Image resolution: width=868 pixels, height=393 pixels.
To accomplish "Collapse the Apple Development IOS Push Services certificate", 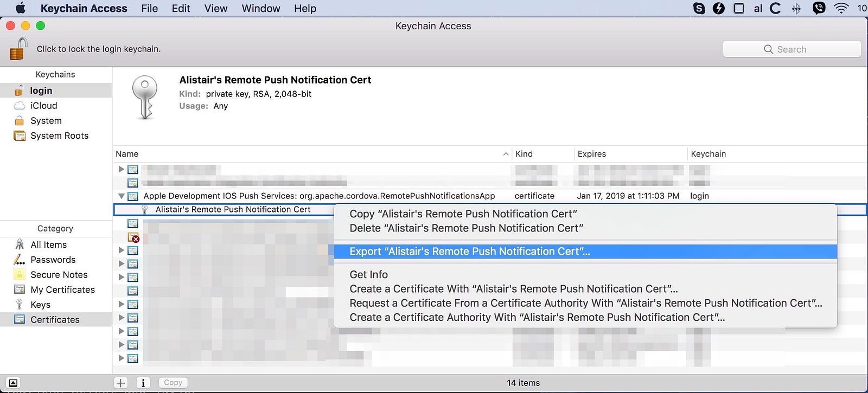I will pos(121,196).
